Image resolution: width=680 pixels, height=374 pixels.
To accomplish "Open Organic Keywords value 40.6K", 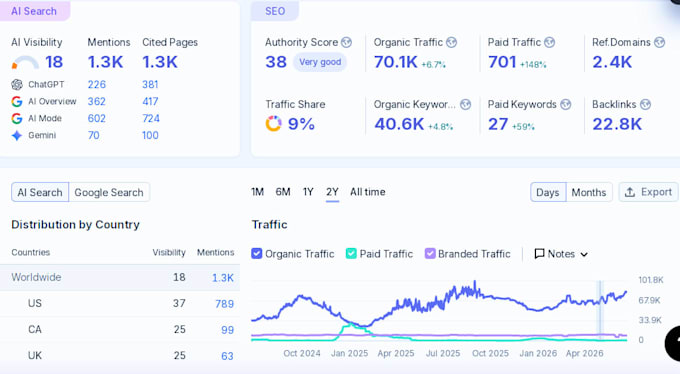I will tap(399, 124).
